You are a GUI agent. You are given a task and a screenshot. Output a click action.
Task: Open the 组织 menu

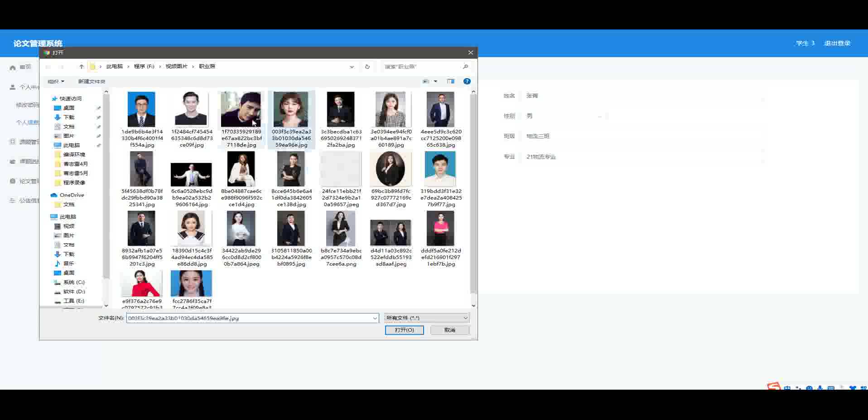(56, 81)
